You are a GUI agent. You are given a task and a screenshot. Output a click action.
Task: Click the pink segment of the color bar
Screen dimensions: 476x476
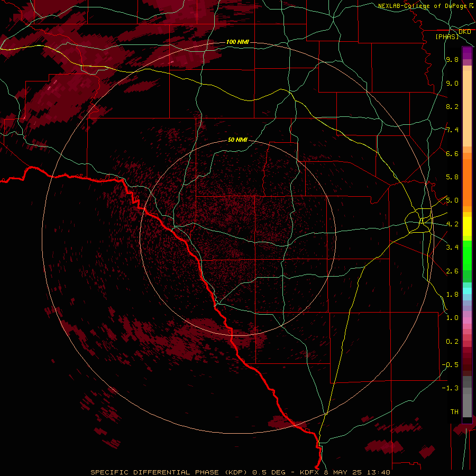coord(467,321)
